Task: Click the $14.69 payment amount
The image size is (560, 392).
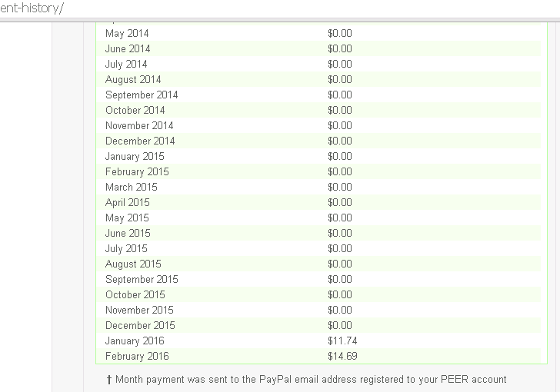Action: (342, 357)
